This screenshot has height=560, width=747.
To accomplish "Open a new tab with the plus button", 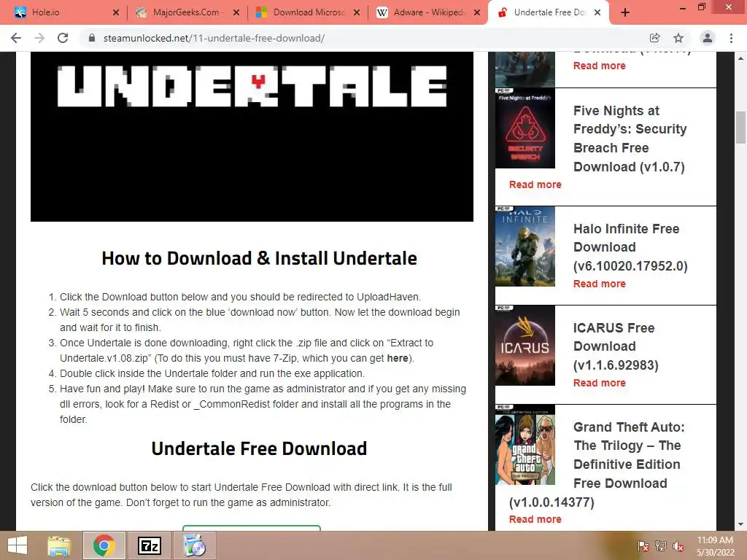I will pyautogui.click(x=625, y=13).
